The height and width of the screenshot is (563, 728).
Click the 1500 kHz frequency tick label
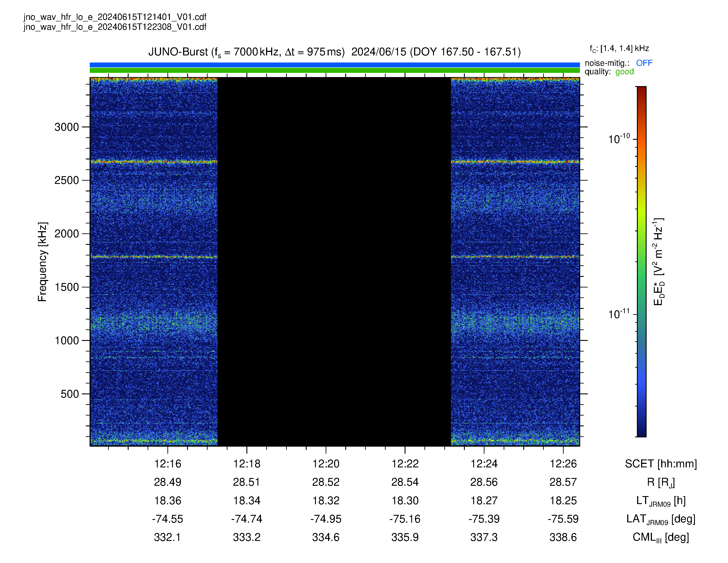pos(67,287)
